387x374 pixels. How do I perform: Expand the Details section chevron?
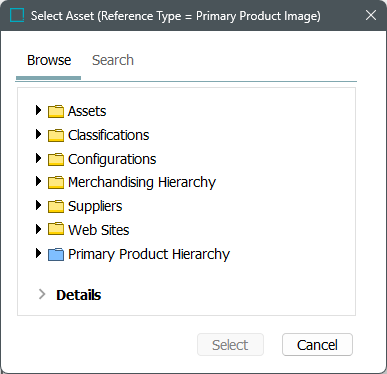(42, 294)
